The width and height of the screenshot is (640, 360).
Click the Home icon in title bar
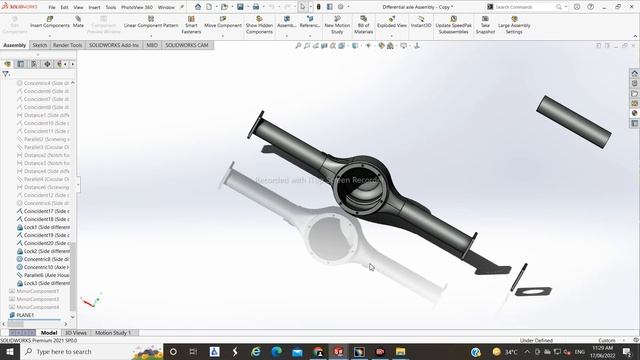click(198, 7)
